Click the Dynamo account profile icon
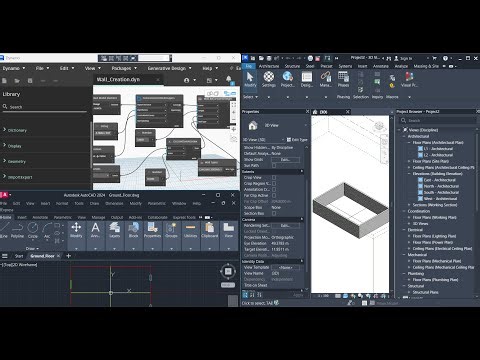Image resolution: width=480 pixels, height=360 pixels. pos(186,80)
